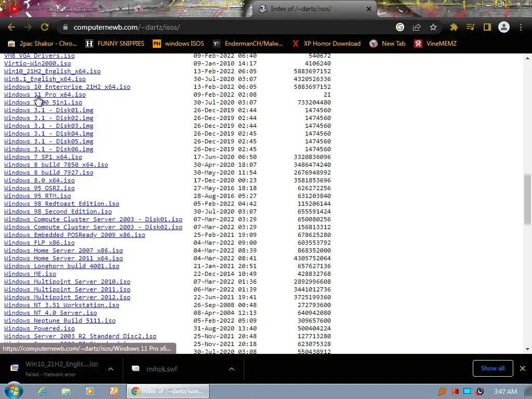Expand options for failed Win10_21H2 download
The image size is (532, 399).
[111, 369]
